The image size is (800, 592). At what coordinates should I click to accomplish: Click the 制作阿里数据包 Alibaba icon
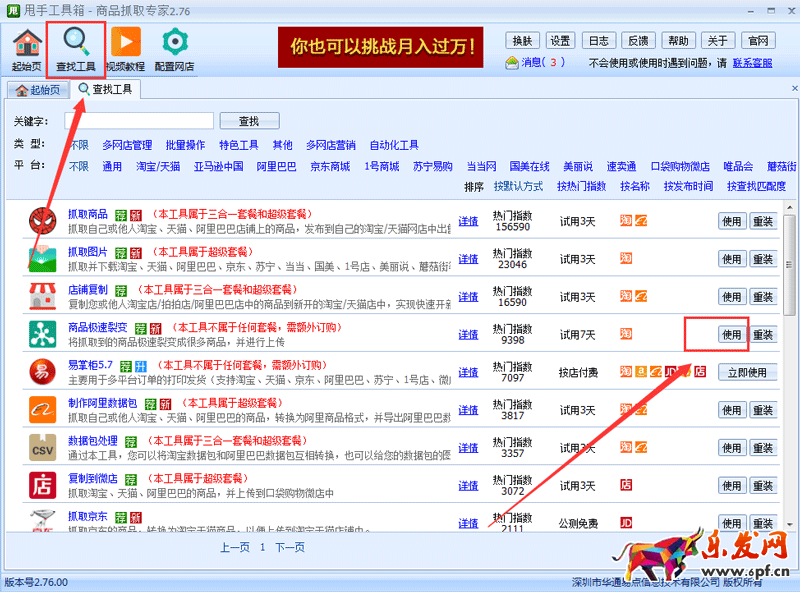(42, 409)
